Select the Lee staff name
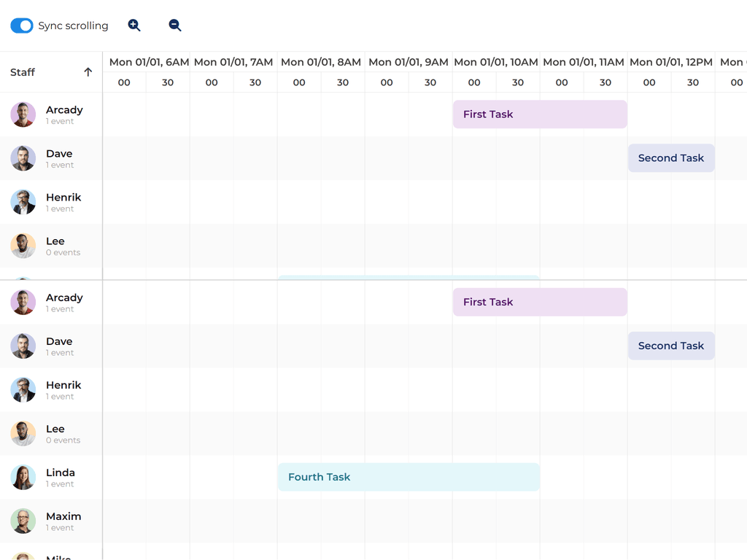747x560 pixels. coord(55,241)
